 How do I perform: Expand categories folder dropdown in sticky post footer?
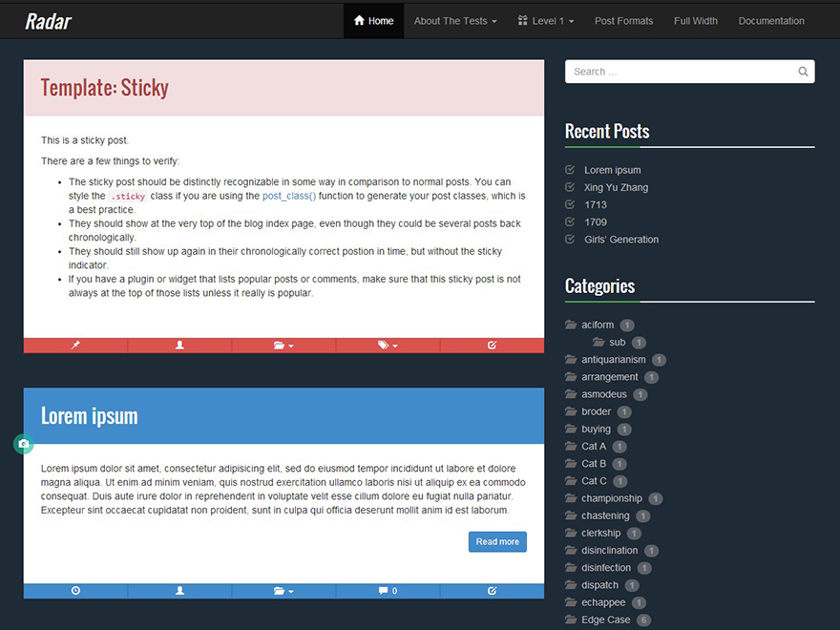click(283, 346)
